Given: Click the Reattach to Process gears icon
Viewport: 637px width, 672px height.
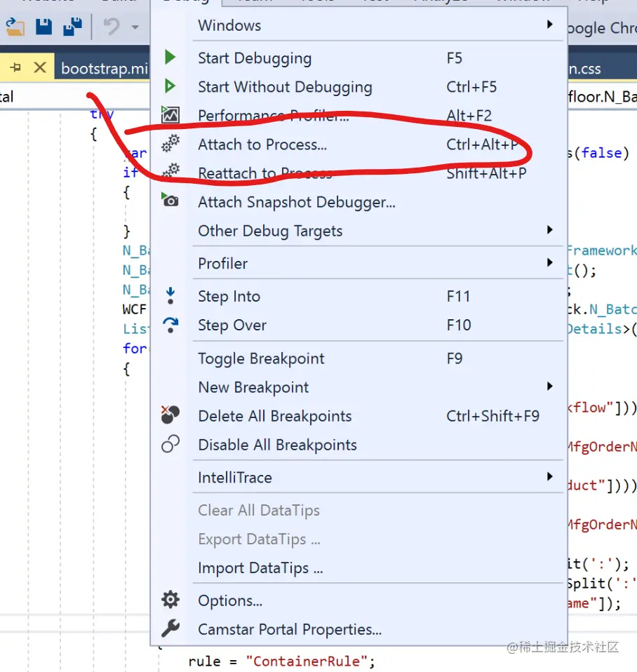Looking at the screenshot, I should (171, 171).
